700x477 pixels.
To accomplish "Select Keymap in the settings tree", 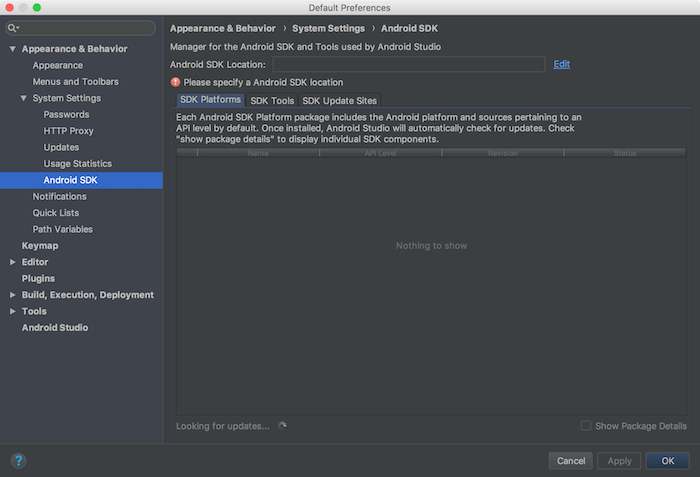I will [x=40, y=246].
